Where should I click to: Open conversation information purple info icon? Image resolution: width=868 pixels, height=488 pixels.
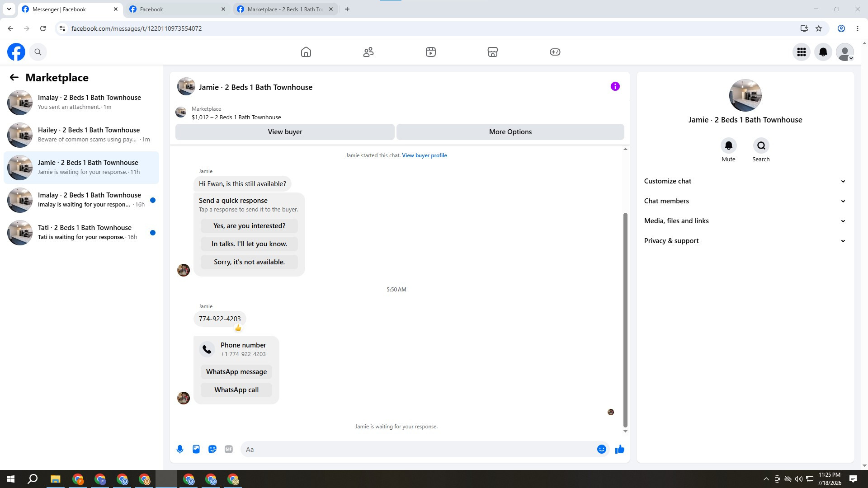point(615,86)
